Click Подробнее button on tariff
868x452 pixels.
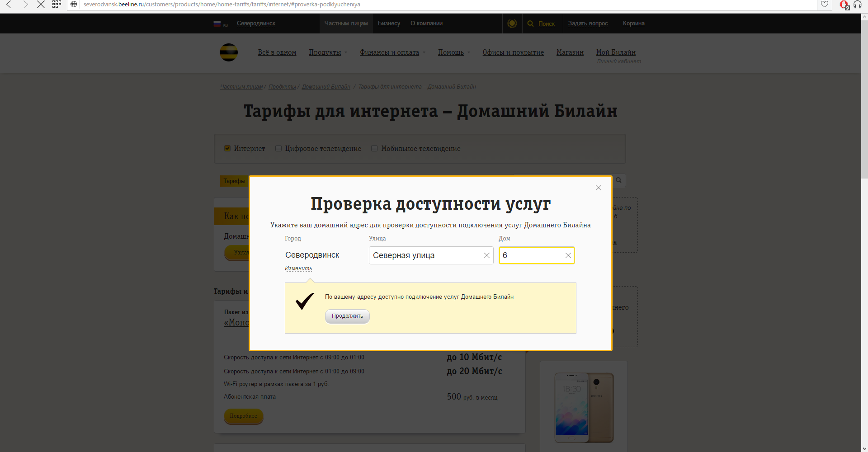click(x=243, y=416)
